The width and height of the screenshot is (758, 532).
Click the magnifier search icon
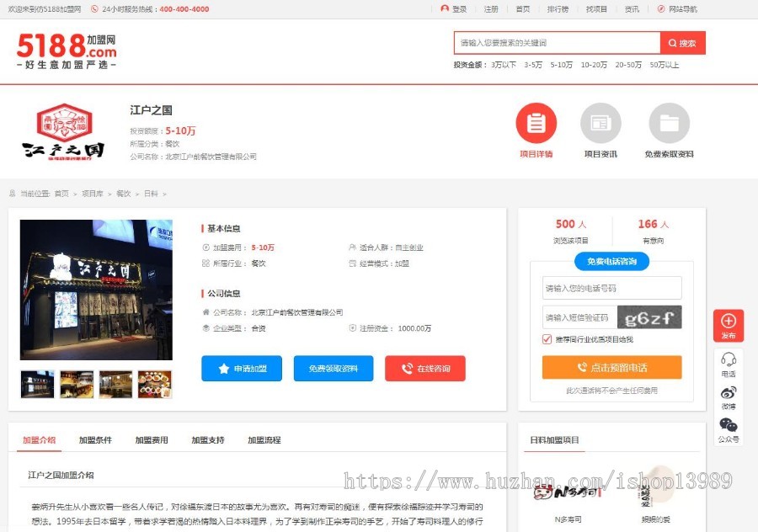671,42
